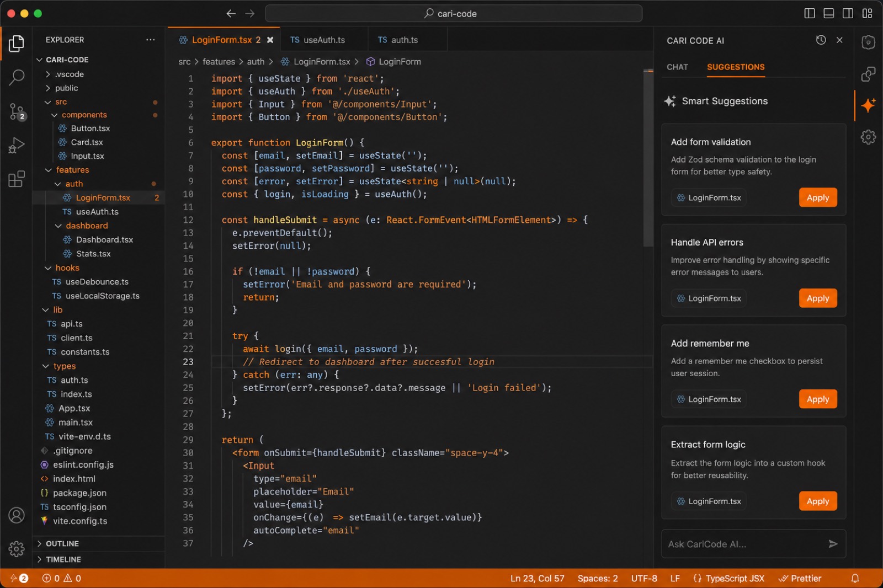Toggle the primary side bar layout icon
Image resolution: width=883 pixels, height=588 pixels.
pyautogui.click(x=810, y=13)
